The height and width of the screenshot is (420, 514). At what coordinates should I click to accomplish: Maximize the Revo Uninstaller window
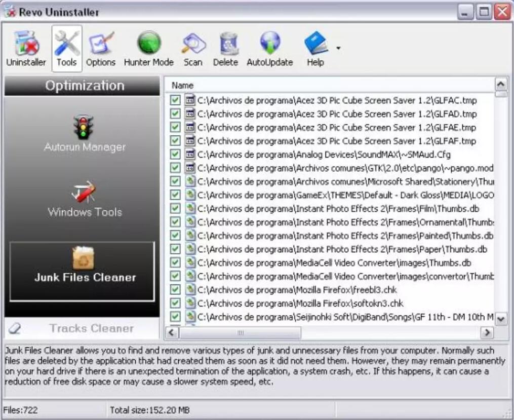coord(484,12)
